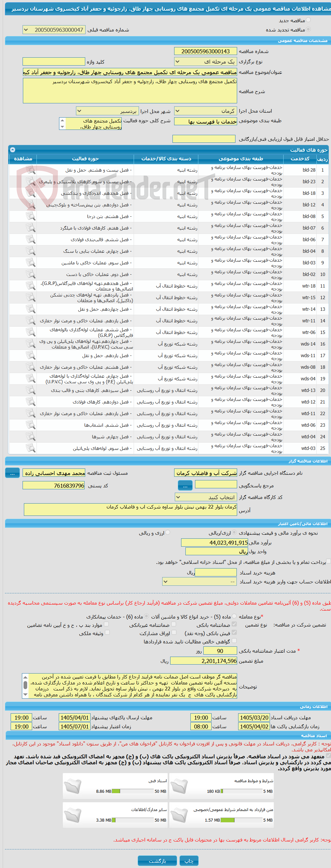Image resolution: width=331 pixels, height=868 pixels.
Task: View activity details for row bld-03
Action: click(x=31, y=263)
